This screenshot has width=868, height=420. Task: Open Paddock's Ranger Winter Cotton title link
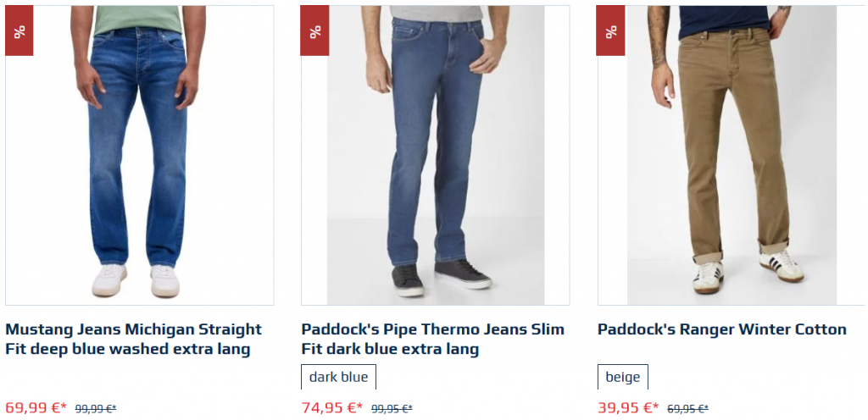pyautogui.click(x=722, y=330)
